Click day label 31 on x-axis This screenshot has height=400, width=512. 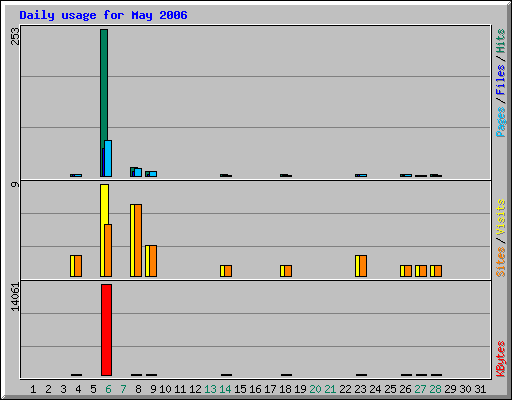coord(480,389)
